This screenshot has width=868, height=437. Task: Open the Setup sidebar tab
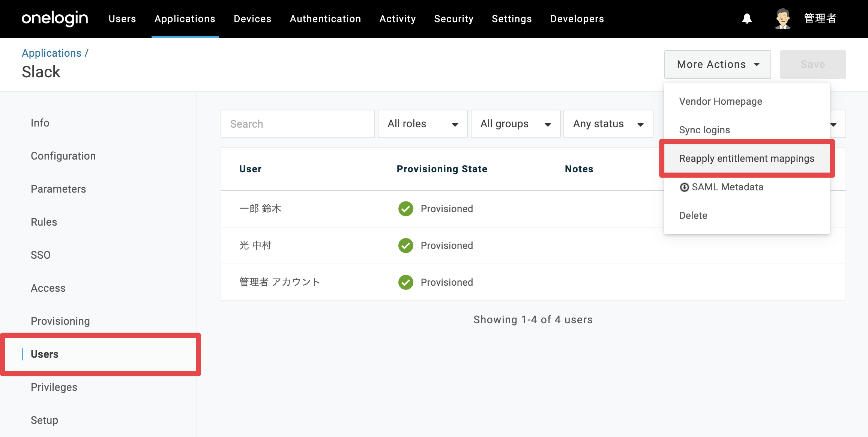point(44,420)
